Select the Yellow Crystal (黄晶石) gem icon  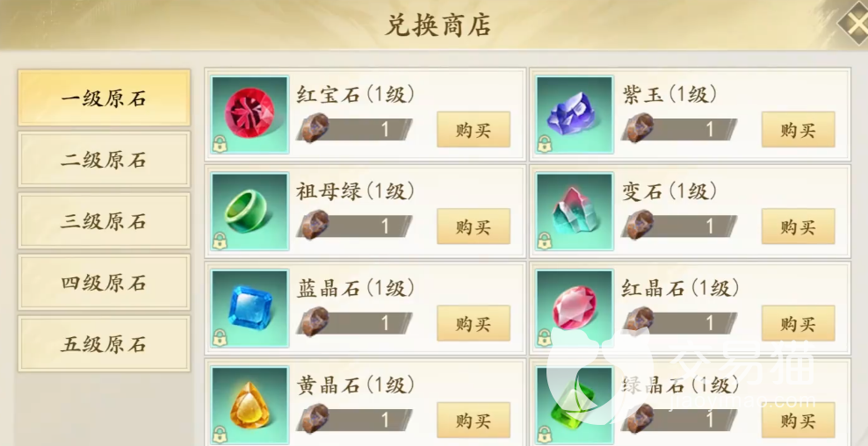click(250, 405)
